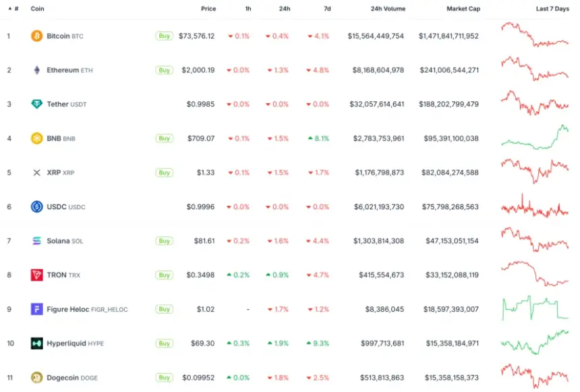Select Solana market cap $47,153,051,154

(452, 241)
